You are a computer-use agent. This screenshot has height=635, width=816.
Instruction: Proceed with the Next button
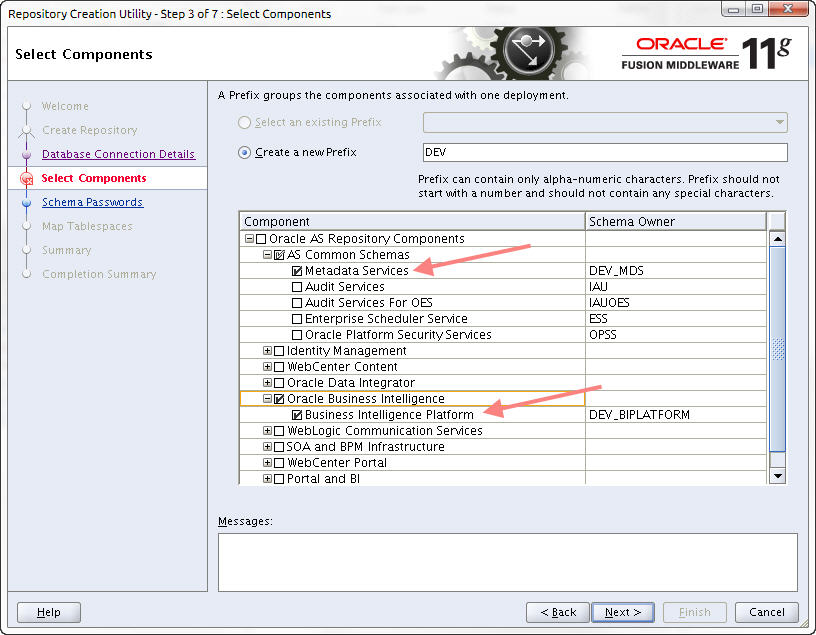point(623,613)
